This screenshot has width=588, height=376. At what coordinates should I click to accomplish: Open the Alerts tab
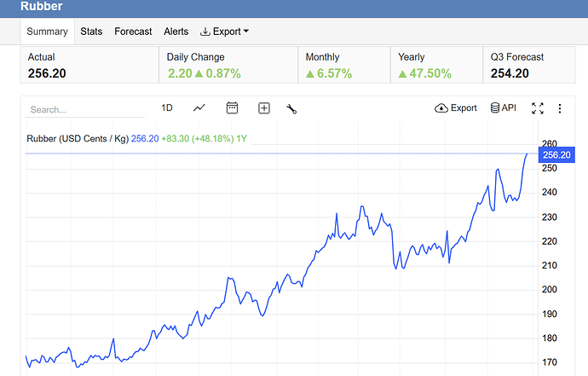pyautogui.click(x=176, y=32)
